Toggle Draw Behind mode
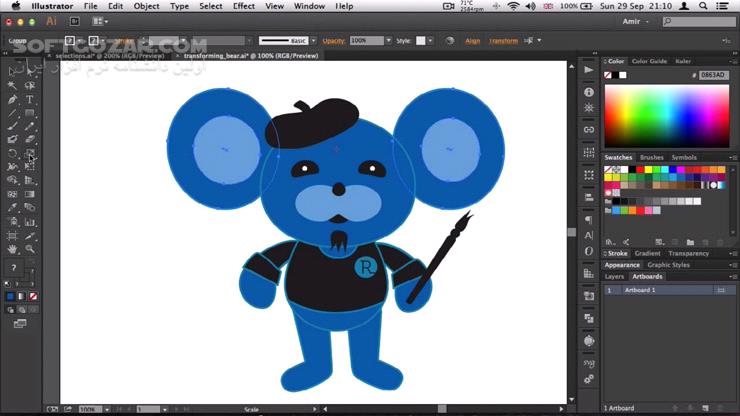 22,310
